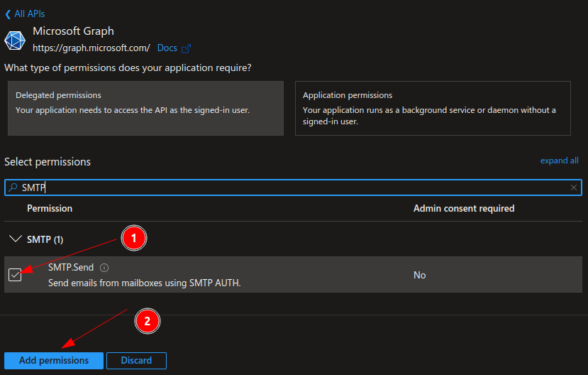The width and height of the screenshot is (588, 375).
Task: Click the SMTP.Send permission name
Action: point(71,267)
